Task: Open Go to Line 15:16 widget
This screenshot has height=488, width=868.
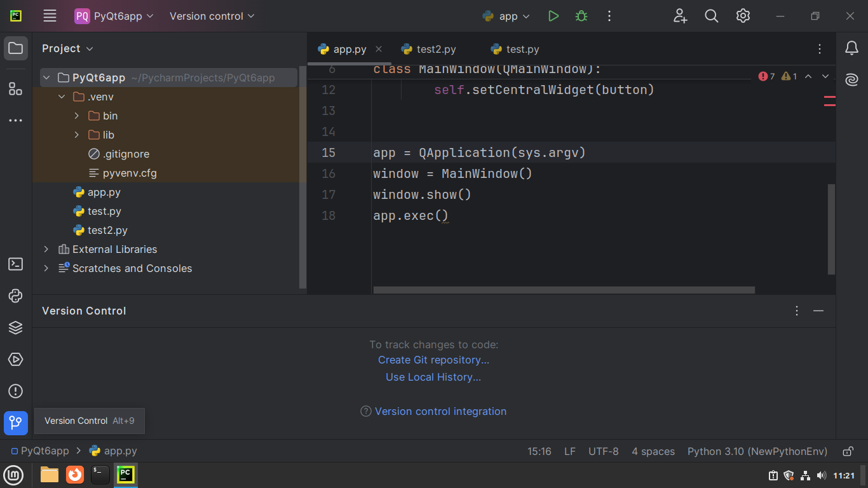Action: 539,451
